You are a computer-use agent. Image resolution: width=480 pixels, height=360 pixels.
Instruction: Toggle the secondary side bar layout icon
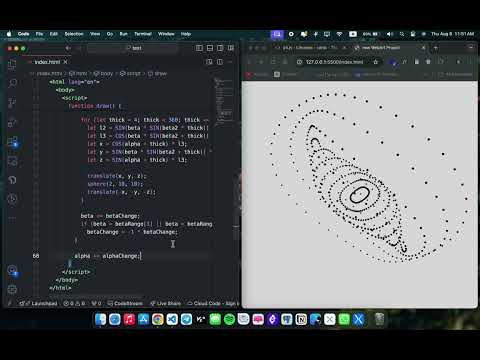pos(220,48)
